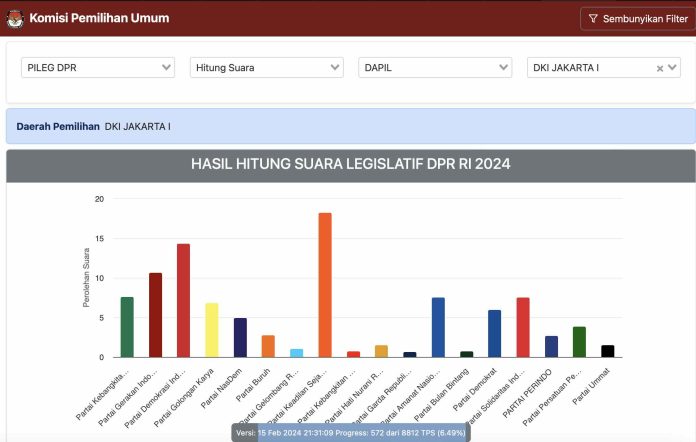Select the dark blue PARTAI PERINDO bar
The width and height of the screenshot is (696, 442).
[551, 347]
